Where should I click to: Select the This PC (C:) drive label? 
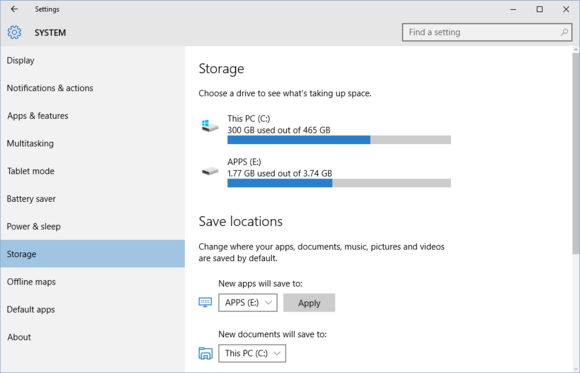pyautogui.click(x=249, y=119)
